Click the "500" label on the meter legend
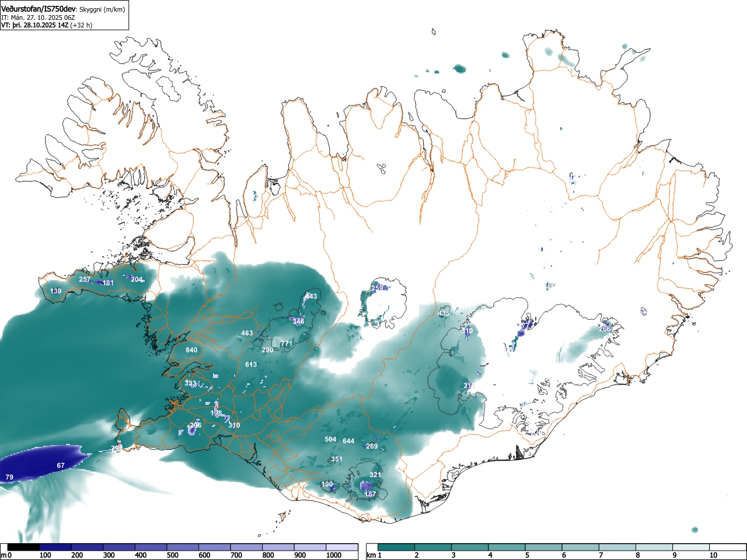The image size is (747, 560). point(172,555)
